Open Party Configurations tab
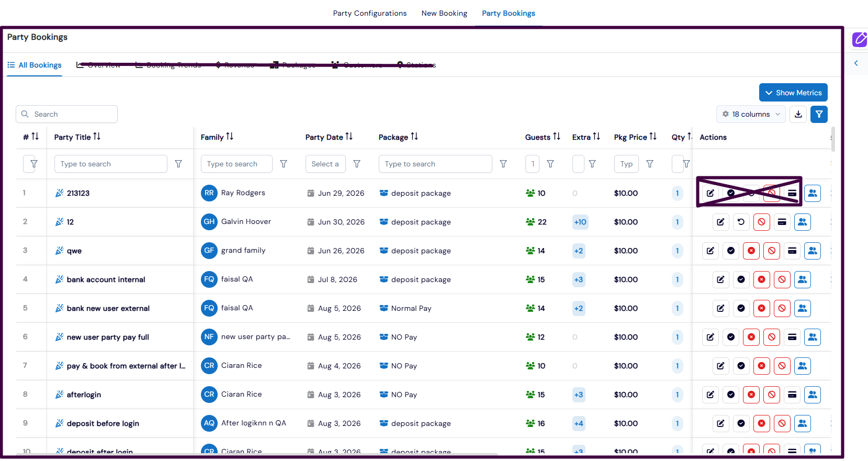The height and width of the screenshot is (461, 868). pos(370,13)
